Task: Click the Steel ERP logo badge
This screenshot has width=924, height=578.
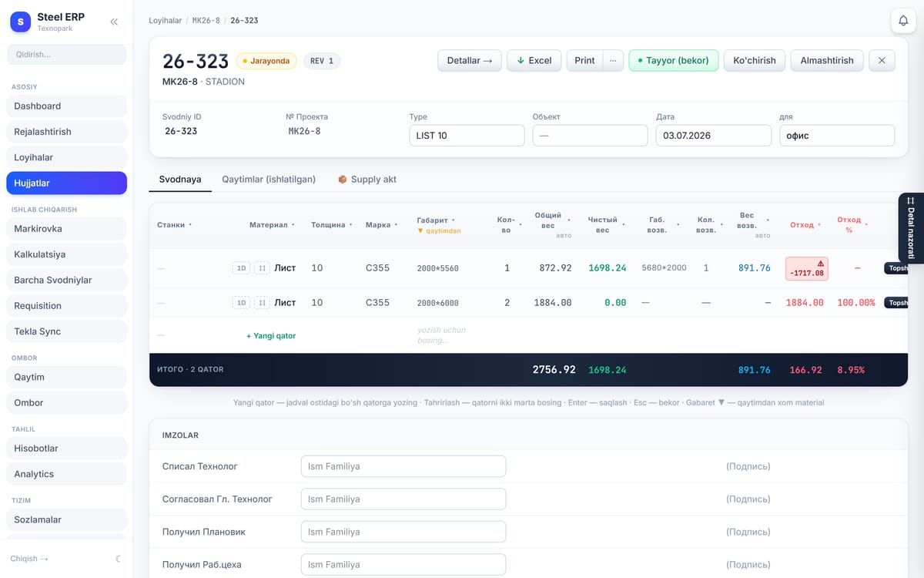Action: (20, 22)
